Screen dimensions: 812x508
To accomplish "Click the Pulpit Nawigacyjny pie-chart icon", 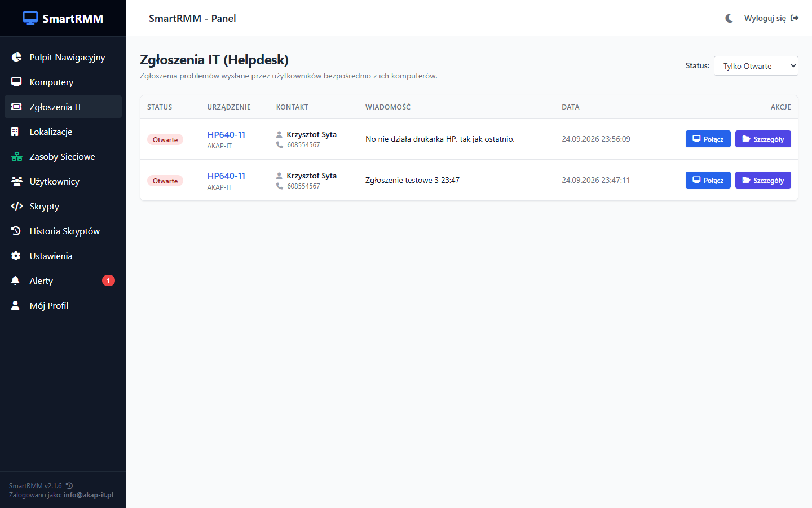I will click(16, 57).
